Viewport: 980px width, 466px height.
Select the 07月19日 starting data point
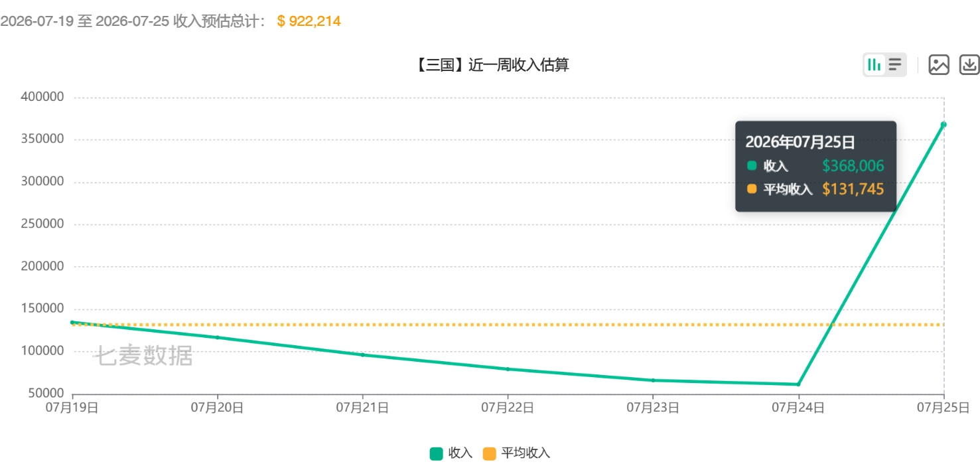pyautogui.click(x=72, y=323)
